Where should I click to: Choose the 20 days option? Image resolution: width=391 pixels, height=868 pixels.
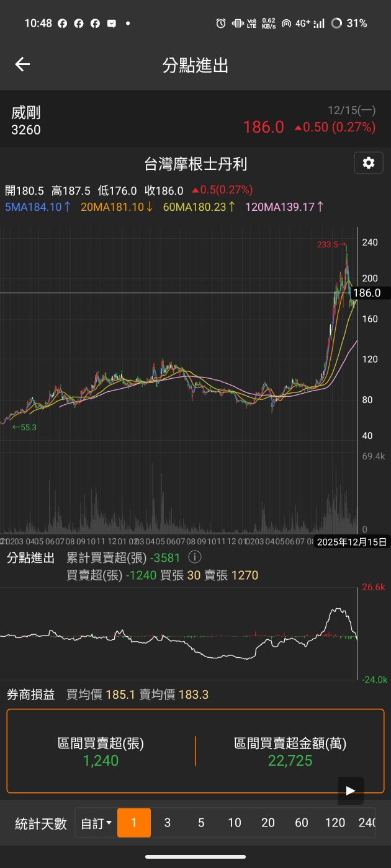coord(268,823)
